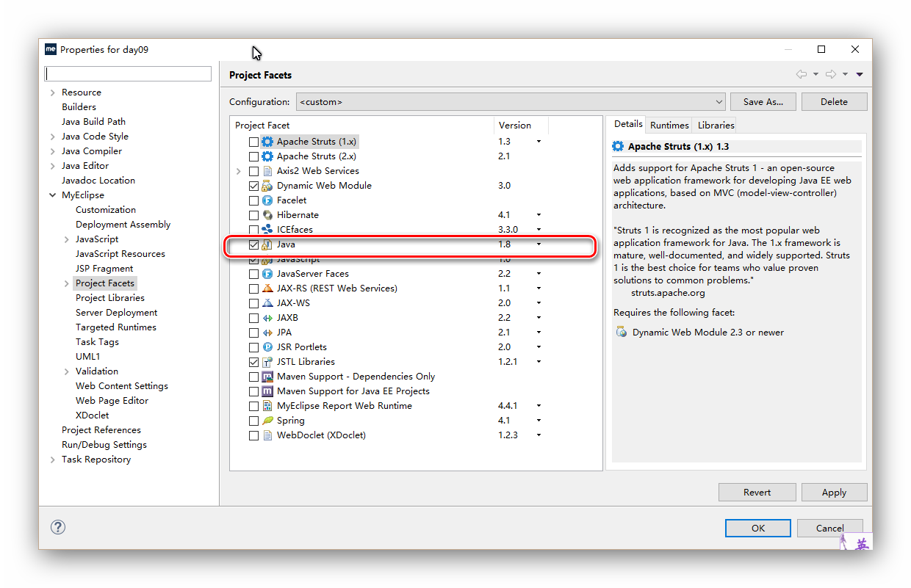Click the JSTL Libraries facet icon
911x588 pixels.
point(267,362)
